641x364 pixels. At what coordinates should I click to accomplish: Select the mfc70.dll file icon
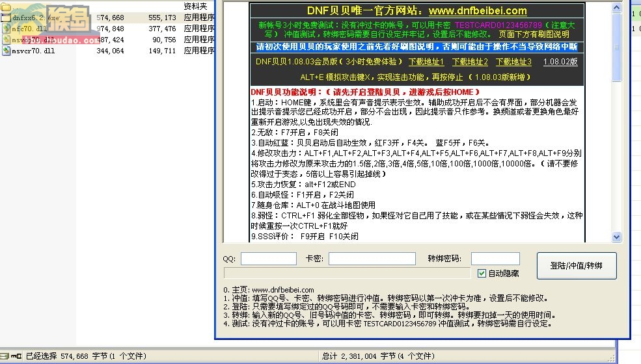pyautogui.click(x=6, y=29)
